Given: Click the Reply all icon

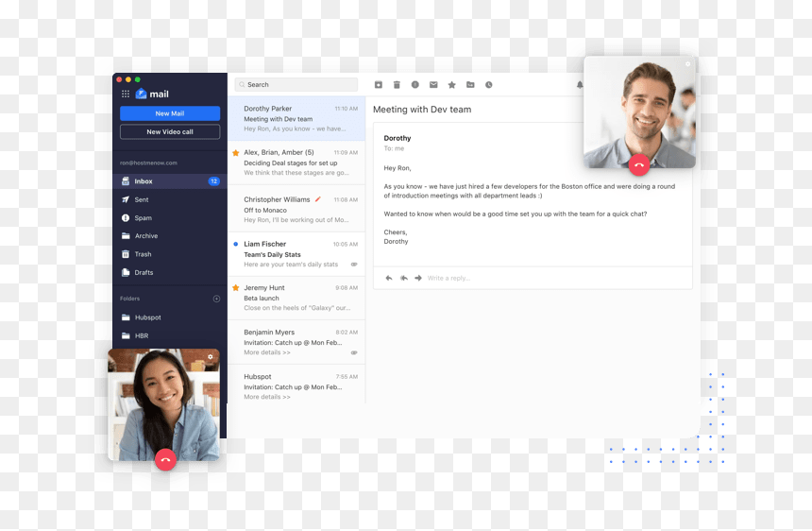Looking at the screenshot, I should pyautogui.click(x=404, y=278).
